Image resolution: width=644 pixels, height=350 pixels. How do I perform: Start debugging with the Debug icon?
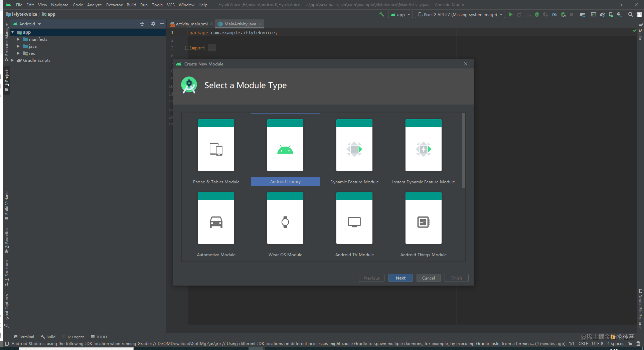pos(536,15)
